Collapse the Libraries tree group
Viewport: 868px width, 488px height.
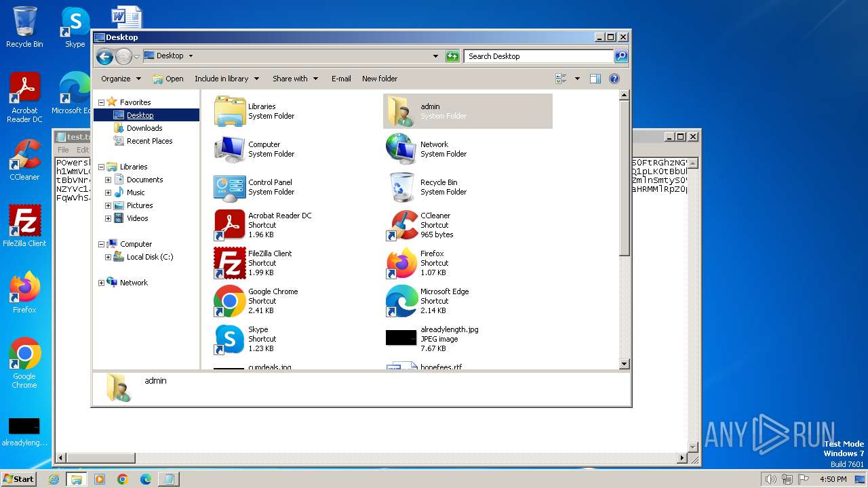pos(102,167)
